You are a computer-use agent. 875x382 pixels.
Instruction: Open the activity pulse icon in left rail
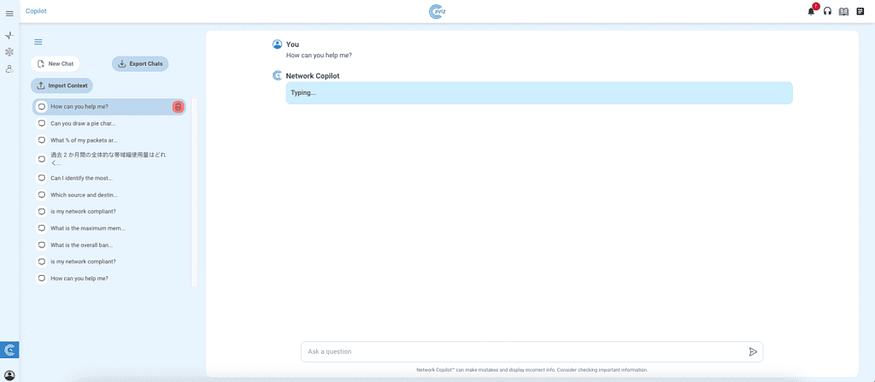(9, 36)
